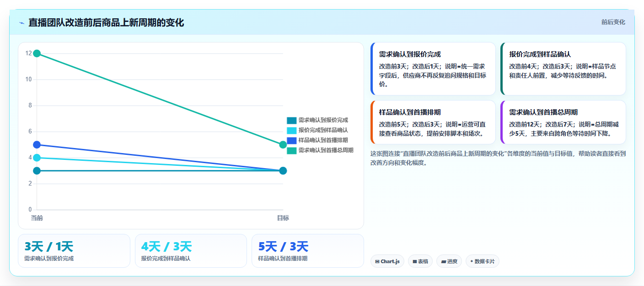The height and width of the screenshot is (286, 644).
Task: Toggle the 需求确认到报价完成 legend color box
Action: 291,120
